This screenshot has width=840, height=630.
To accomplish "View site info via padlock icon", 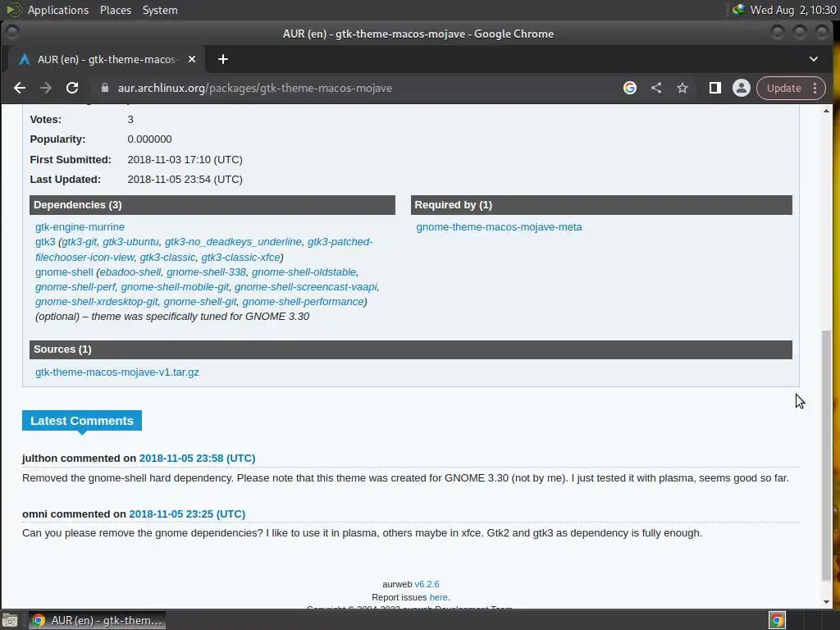I will pos(105,88).
